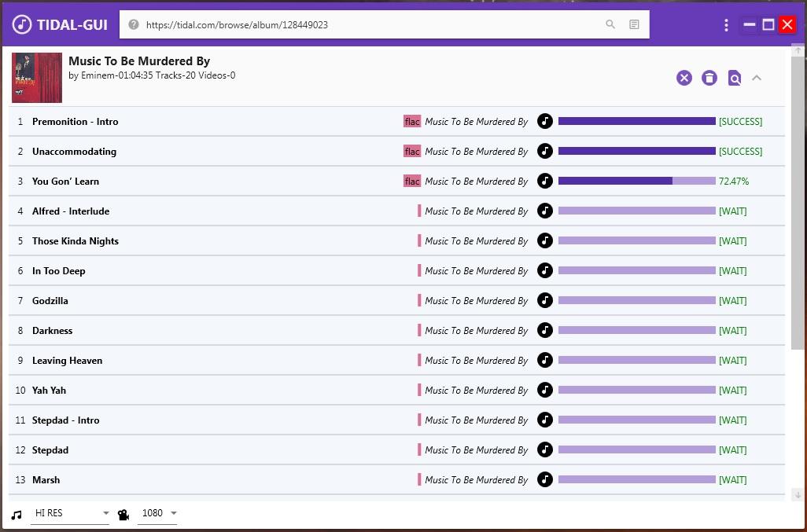This screenshot has height=532, width=807.
Task: Collapse the album track list
Action: tap(757, 78)
